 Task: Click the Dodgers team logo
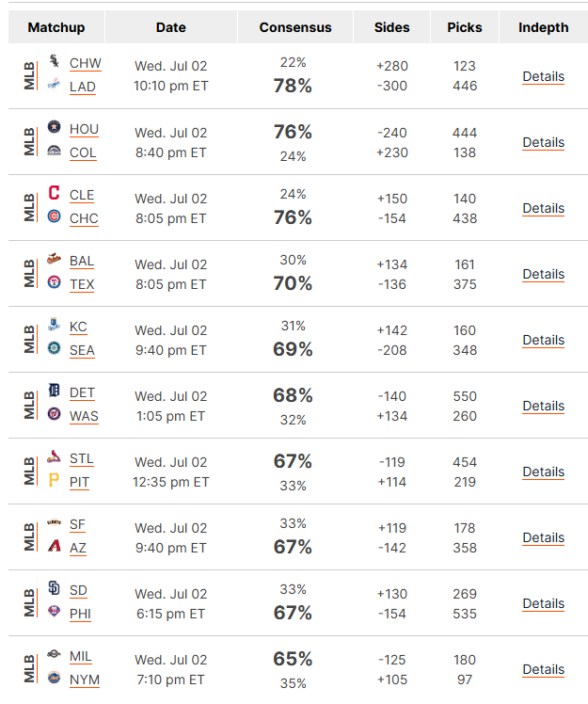pyautogui.click(x=55, y=84)
